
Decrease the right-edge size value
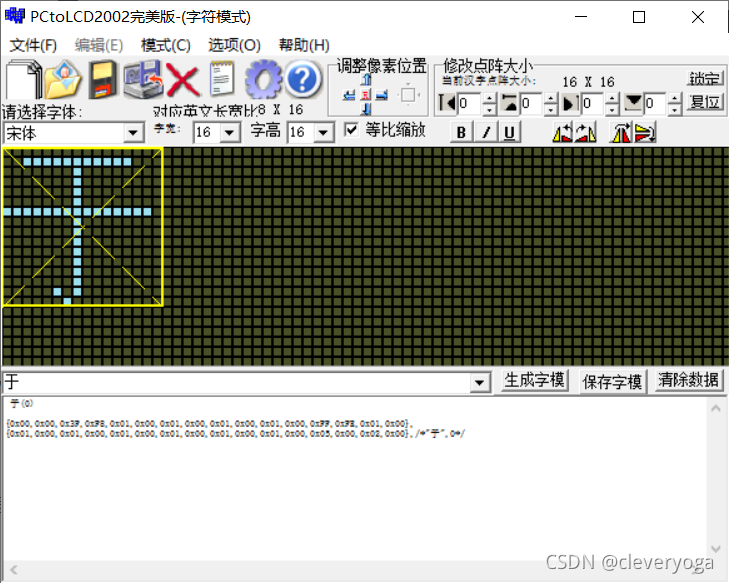(x=613, y=110)
